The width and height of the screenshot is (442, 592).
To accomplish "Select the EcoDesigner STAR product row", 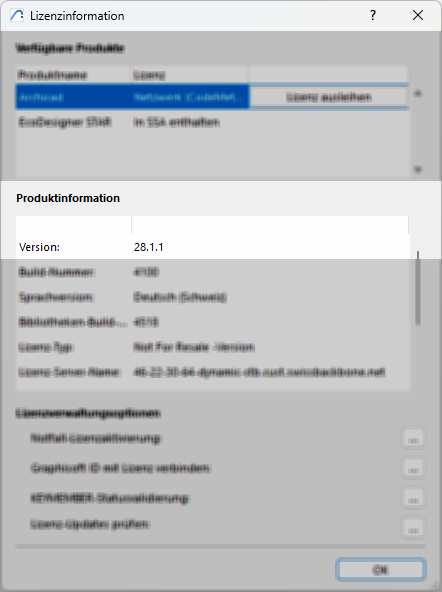I will click(x=213, y=122).
